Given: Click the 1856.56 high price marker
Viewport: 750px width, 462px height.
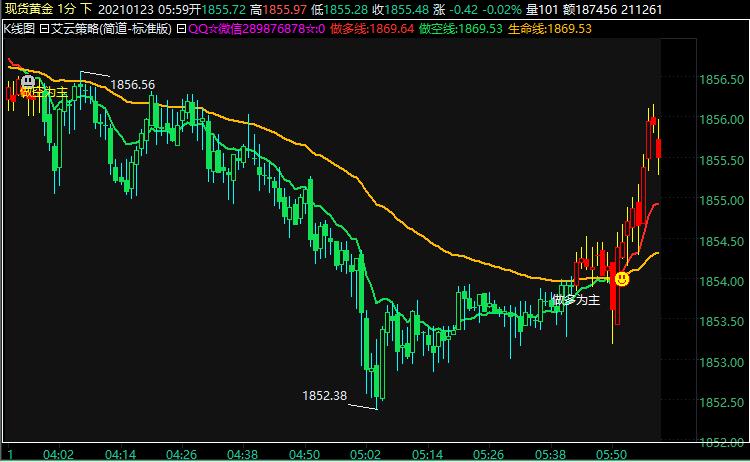Looking at the screenshot, I should pos(132,85).
